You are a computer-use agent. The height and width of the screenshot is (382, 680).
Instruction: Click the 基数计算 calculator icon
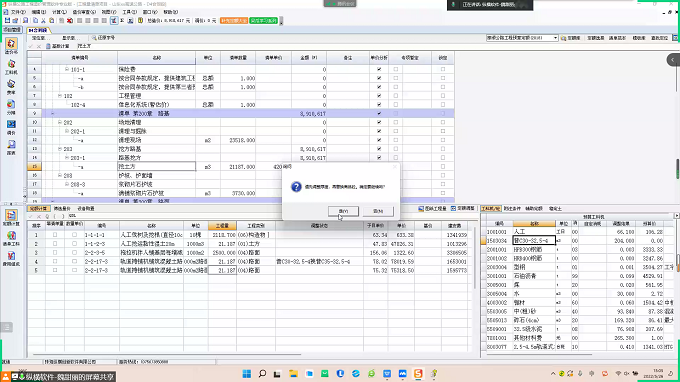(x=48, y=46)
